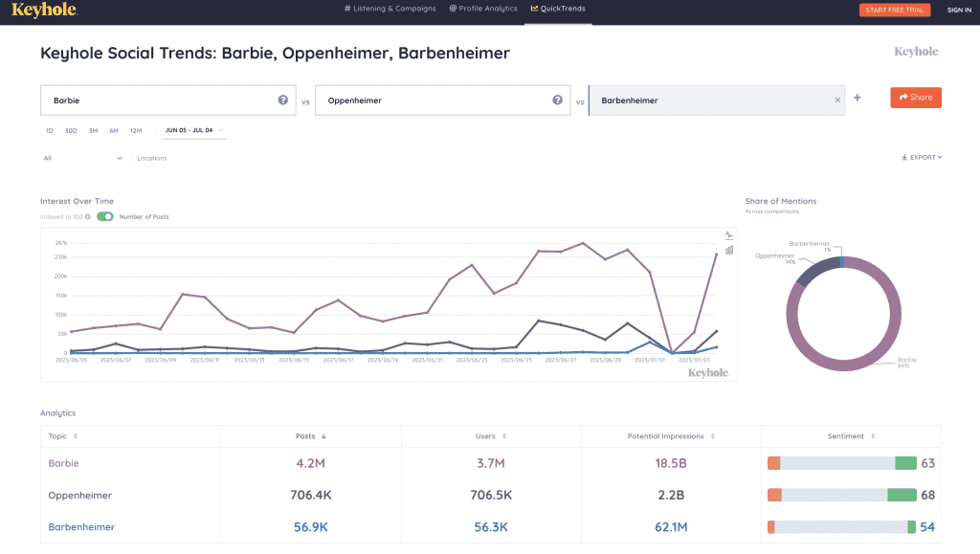
Task: Click the Barbie segment of donut chart
Action: [x=844, y=365]
